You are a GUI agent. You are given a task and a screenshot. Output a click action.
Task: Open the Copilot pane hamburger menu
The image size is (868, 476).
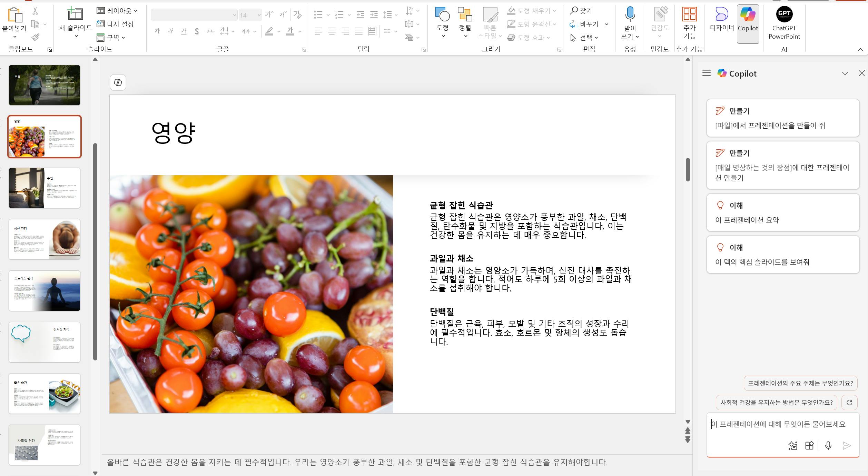pos(706,73)
